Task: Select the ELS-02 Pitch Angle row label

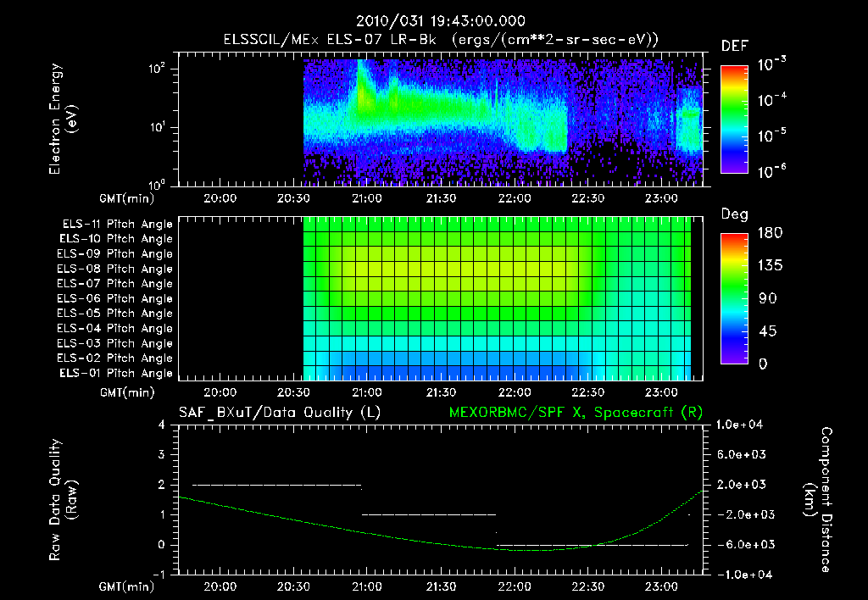Action: [x=114, y=358]
